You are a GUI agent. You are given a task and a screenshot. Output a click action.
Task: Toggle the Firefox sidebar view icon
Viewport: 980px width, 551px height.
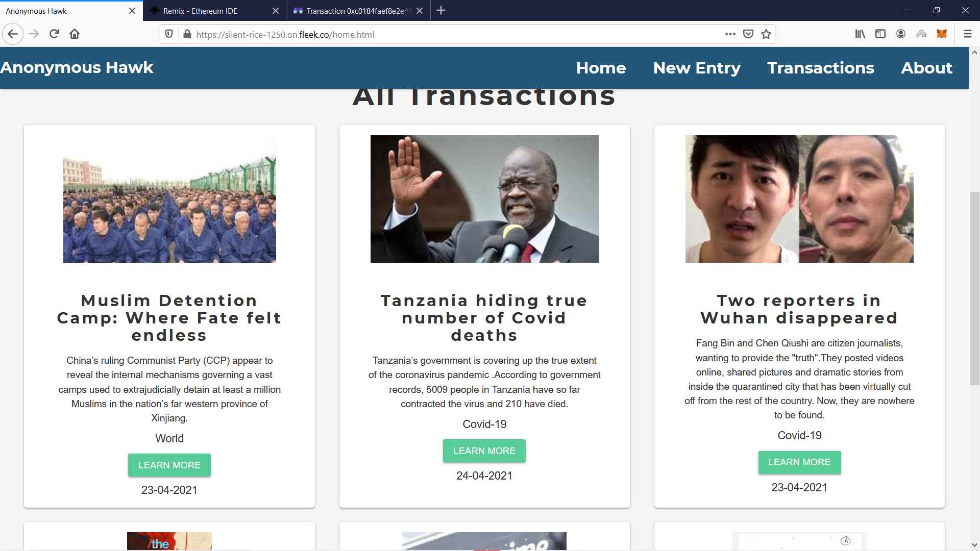[880, 34]
